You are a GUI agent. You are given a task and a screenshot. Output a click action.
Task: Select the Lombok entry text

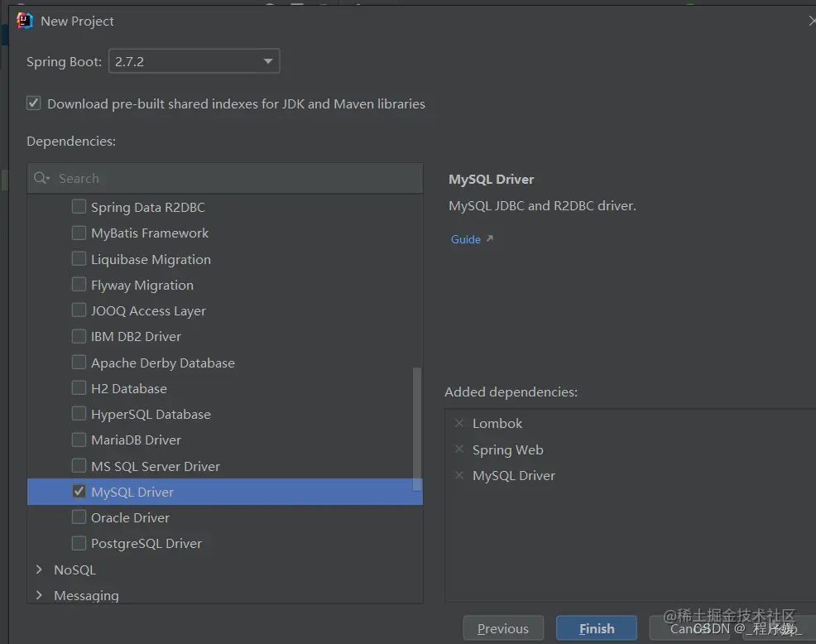[497, 423]
